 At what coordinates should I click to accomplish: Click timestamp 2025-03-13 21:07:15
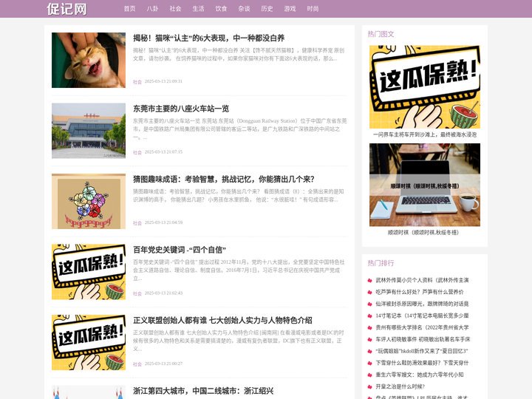pos(163,152)
